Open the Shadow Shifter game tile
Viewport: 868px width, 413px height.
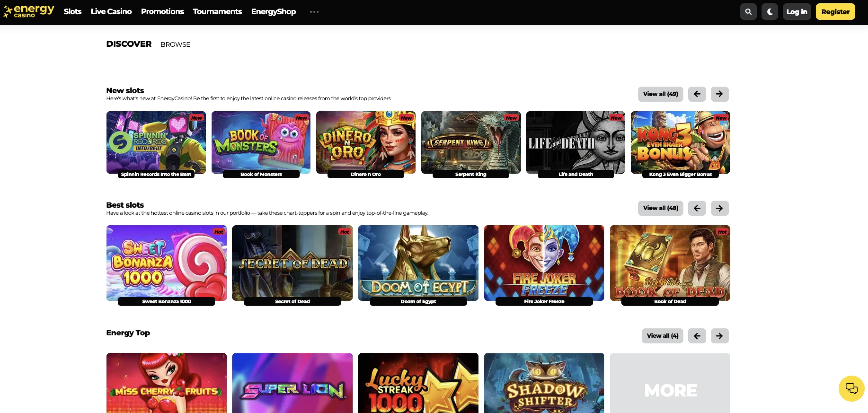pyautogui.click(x=544, y=383)
